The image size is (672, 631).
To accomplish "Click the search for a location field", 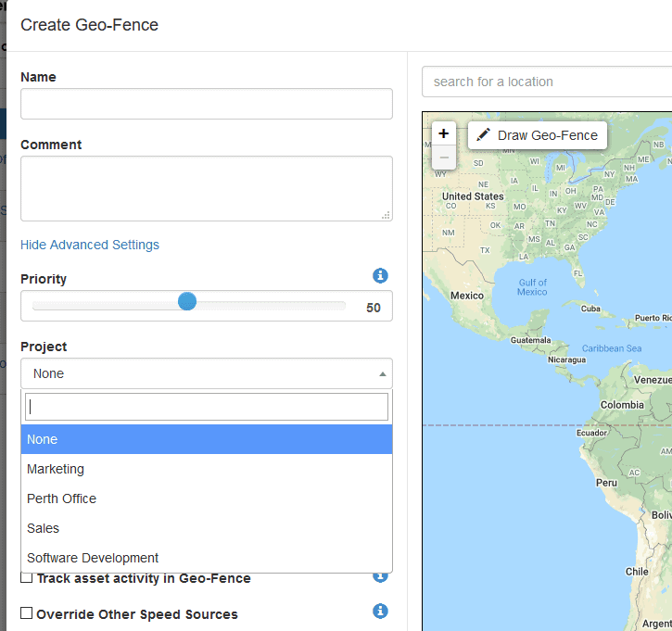I will point(547,82).
